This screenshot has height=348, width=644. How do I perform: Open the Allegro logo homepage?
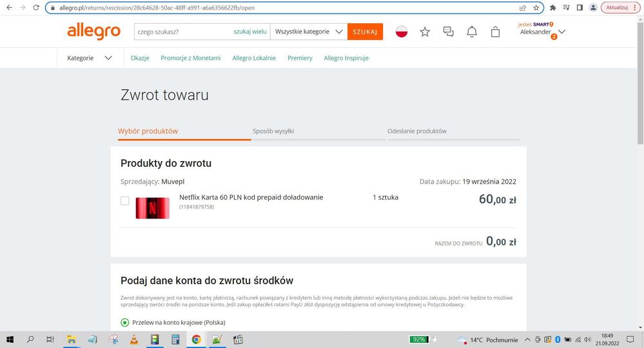[93, 31]
